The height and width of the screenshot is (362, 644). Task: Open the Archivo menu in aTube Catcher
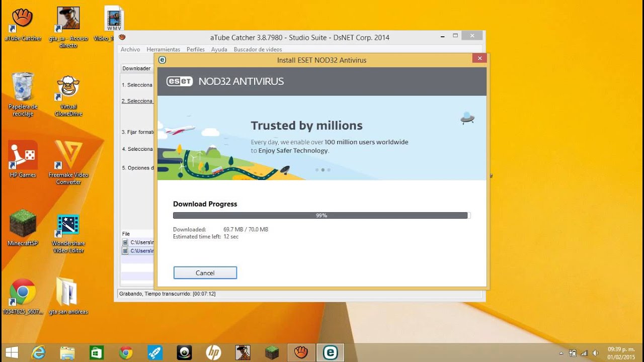click(x=130, y=49)
